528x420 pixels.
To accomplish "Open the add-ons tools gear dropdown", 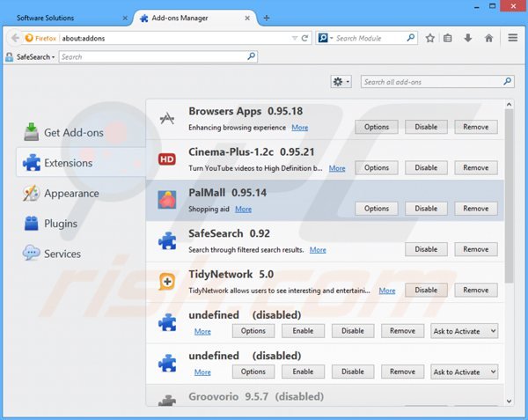I will pyautogui.click(x=341, y=82).
